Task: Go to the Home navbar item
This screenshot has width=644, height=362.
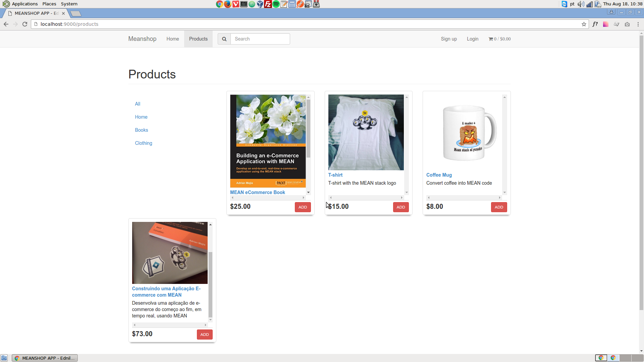Action: coord(173,39)
